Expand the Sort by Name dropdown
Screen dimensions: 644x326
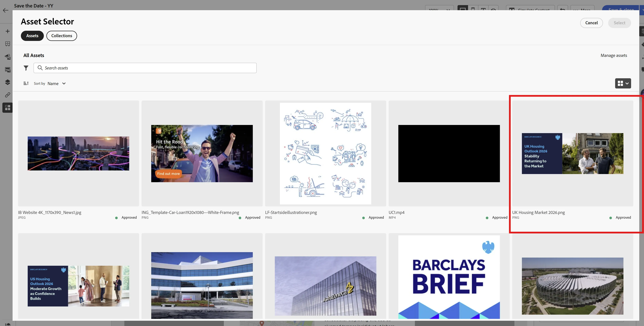click(x=57, y=84)
